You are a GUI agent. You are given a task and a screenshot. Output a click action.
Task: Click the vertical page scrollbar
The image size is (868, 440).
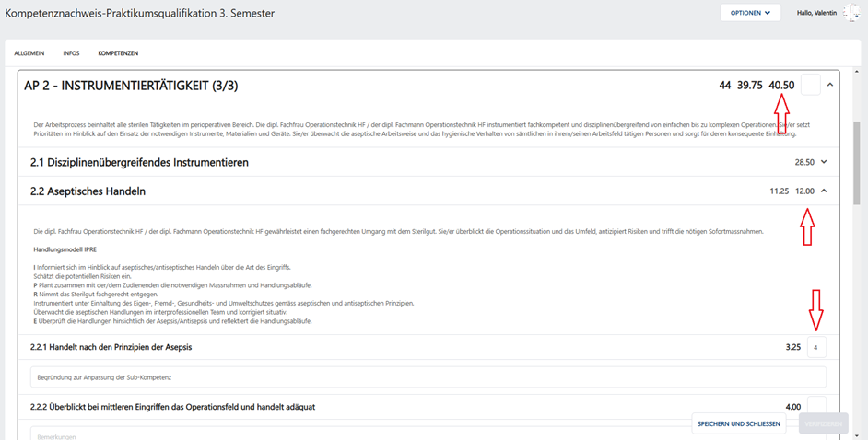(857, 163)
